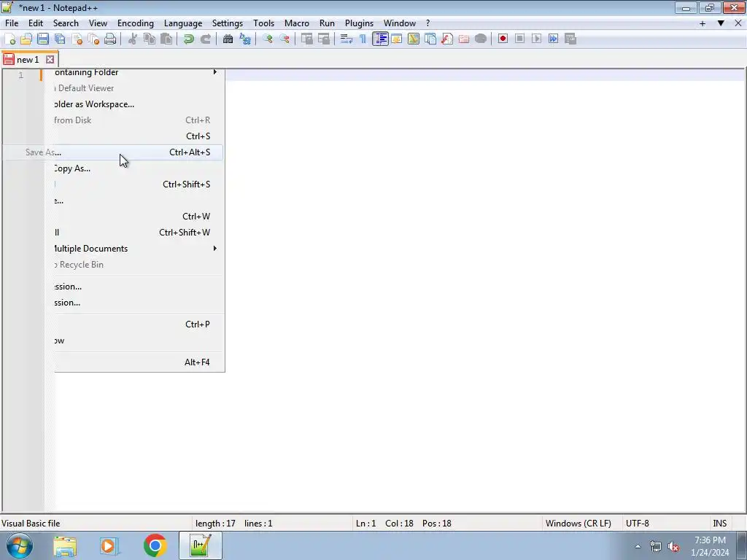747x560 pixels.
Task: Open the Language menu
Action: [183, 23]
